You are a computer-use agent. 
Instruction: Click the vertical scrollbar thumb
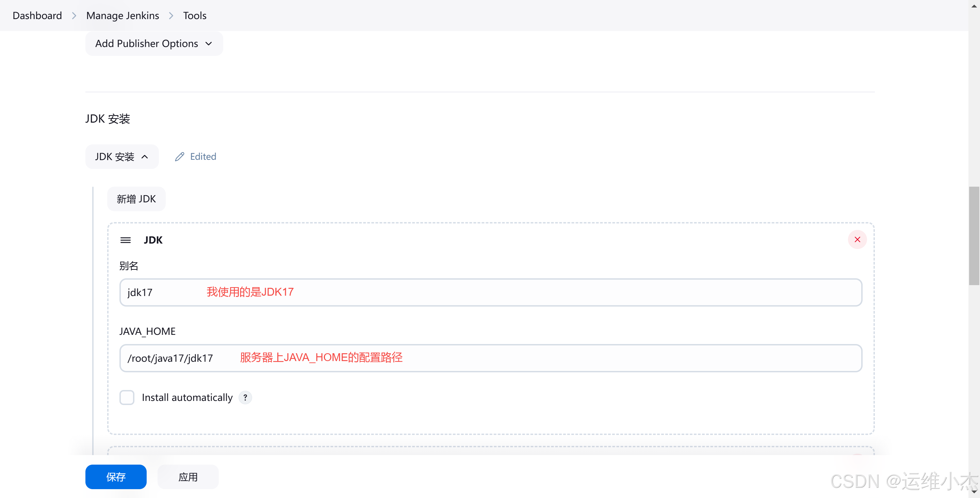pyautogui.click(x=974, y=236)
